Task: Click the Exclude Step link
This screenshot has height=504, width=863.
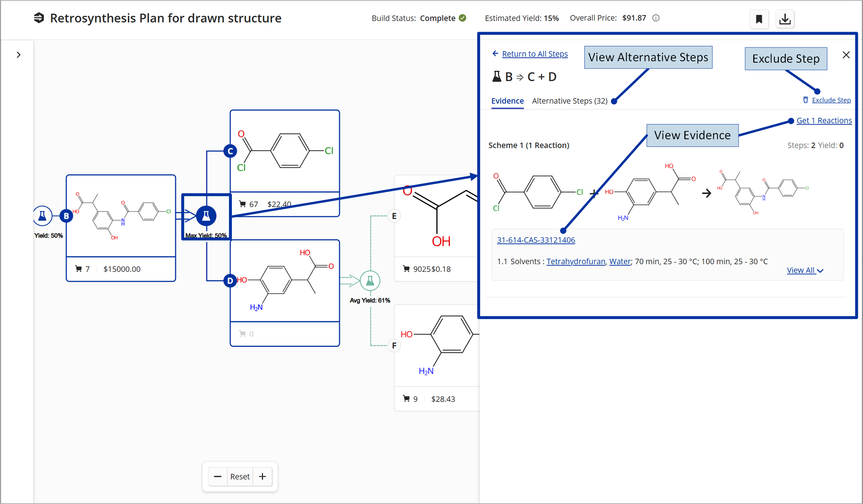Action: [831, 100]
